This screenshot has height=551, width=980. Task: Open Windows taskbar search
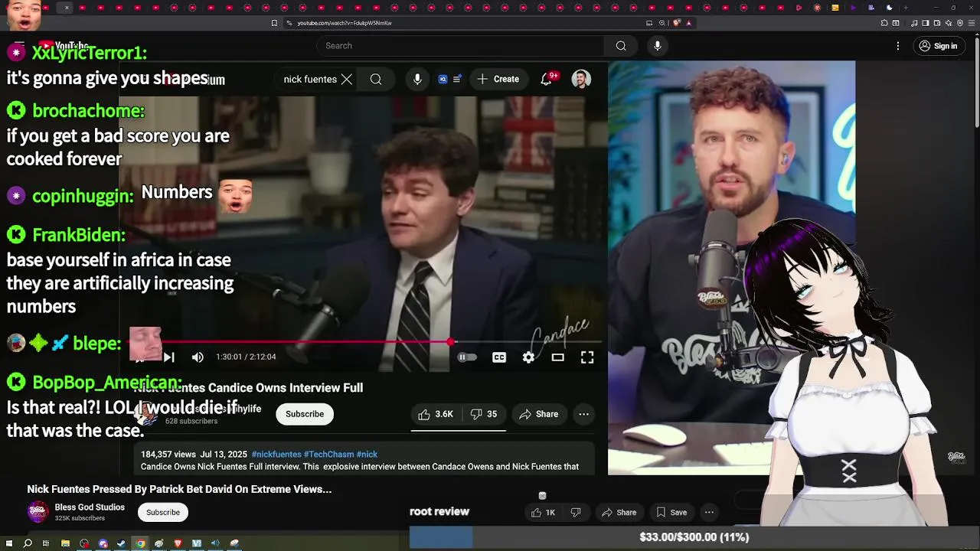click(28, 543)
